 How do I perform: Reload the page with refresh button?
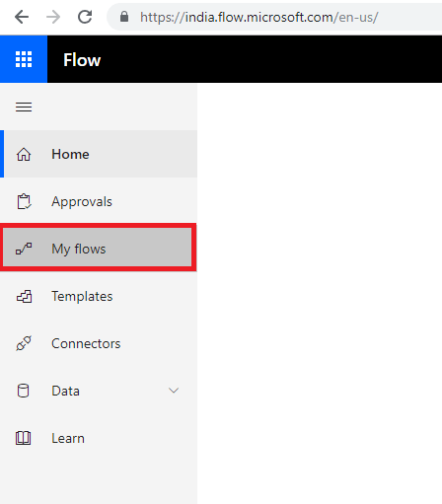click(x=85, y=17)
